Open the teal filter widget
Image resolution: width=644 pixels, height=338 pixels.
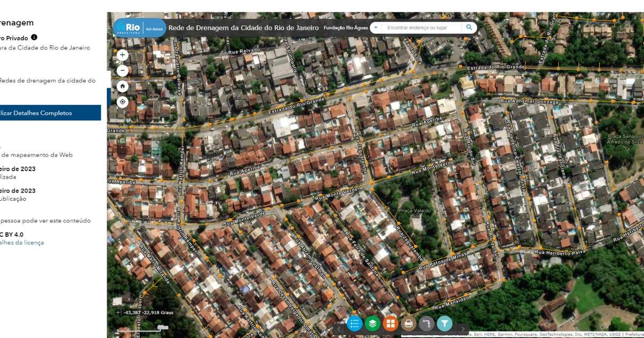coord(444,324)
